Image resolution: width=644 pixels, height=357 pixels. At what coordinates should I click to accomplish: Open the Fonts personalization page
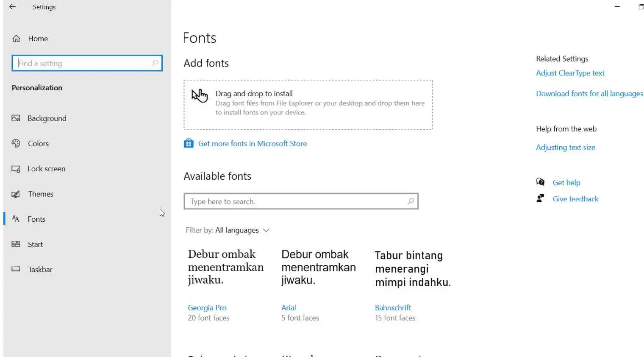coord(36,219)
